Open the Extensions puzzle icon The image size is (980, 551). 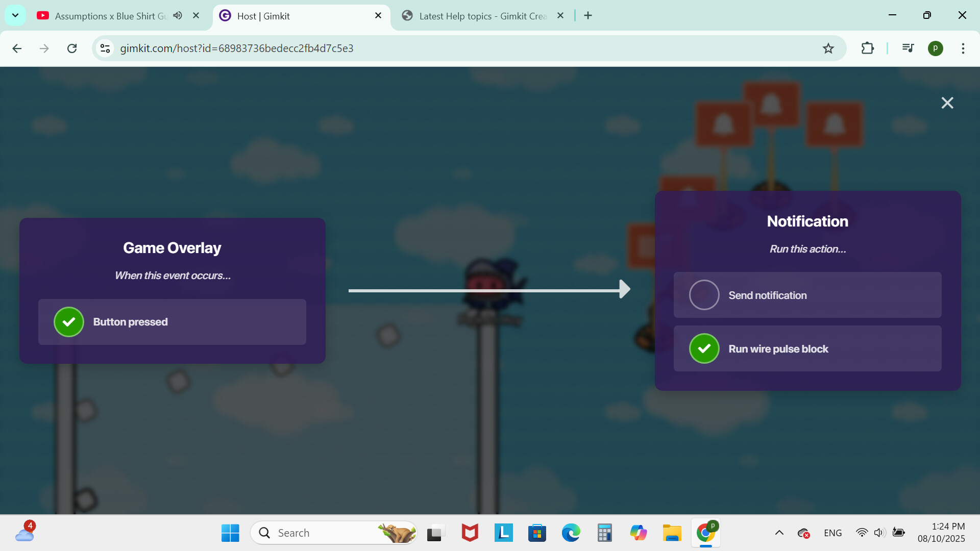[867, 48]
